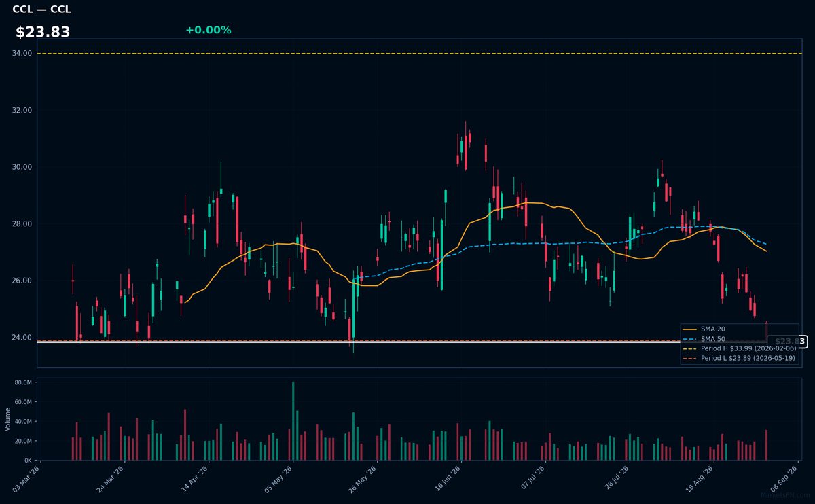Click the 24 Mar '26 date label
The image size is (815, 504).
click(111, 479)
